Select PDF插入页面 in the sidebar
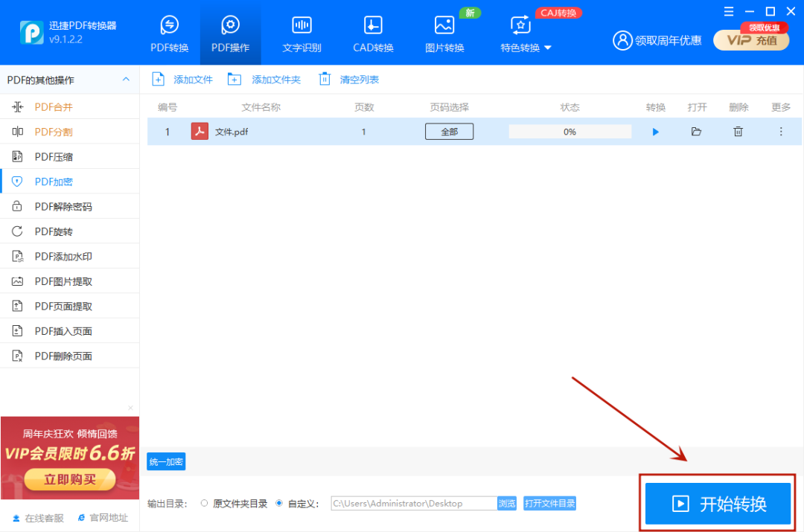The width and height of the screenshot is (804, 532). point(70,331)
